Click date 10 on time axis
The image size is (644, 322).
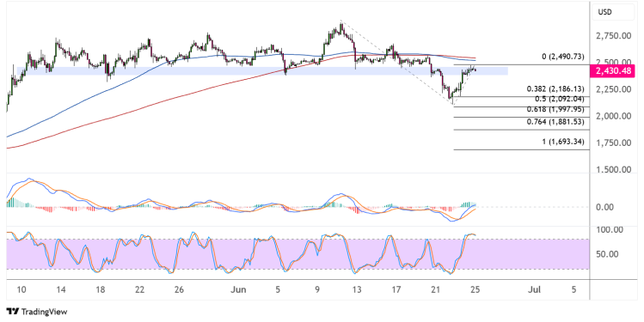[x=21, y=289]
